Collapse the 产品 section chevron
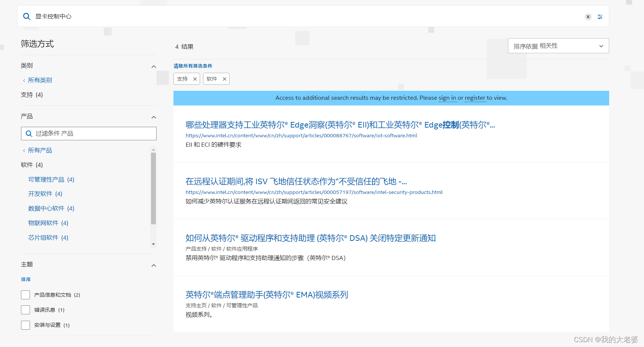This screenshot has height=347, width=644. tap(154, 117)
